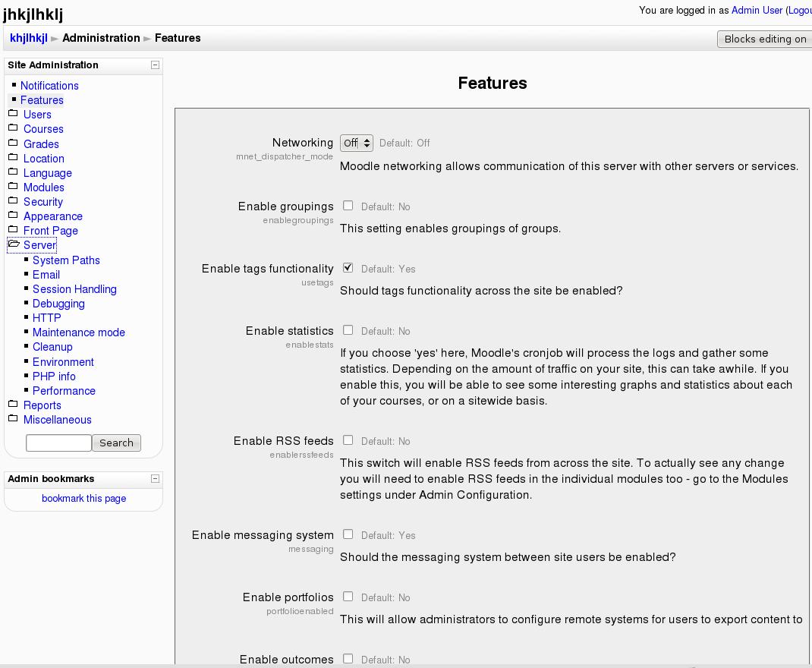
Task: Expand the Front Page section
Action: coord(51,231)
